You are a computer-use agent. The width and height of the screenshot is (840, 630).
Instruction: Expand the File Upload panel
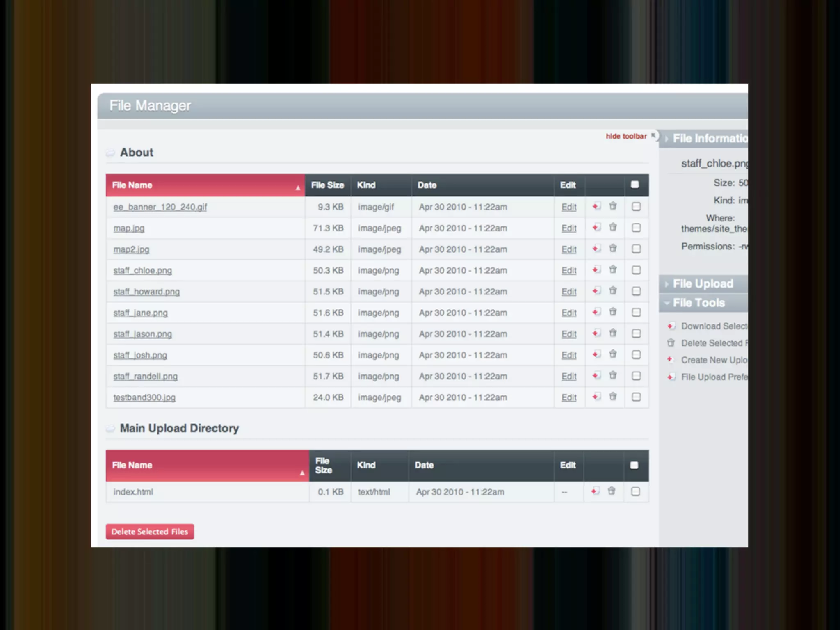(703, 284)
